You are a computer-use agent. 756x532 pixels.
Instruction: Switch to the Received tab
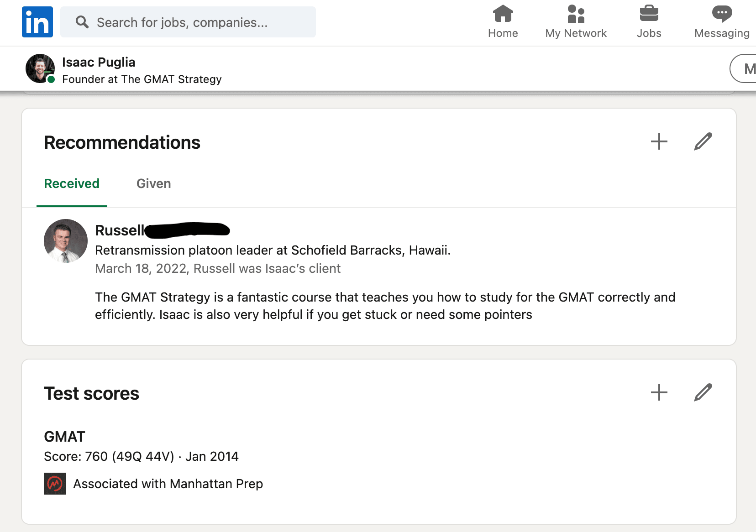[72, 183]
